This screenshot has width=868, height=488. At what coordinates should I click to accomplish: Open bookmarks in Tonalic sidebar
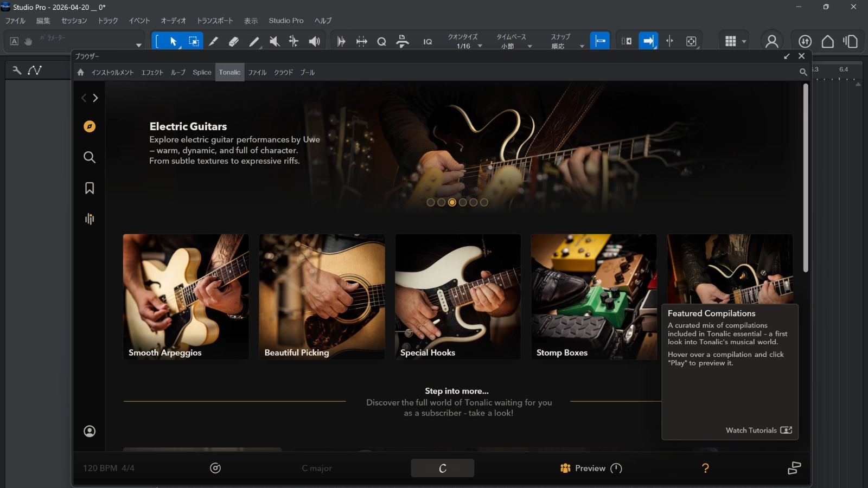(x=90, y=188)
